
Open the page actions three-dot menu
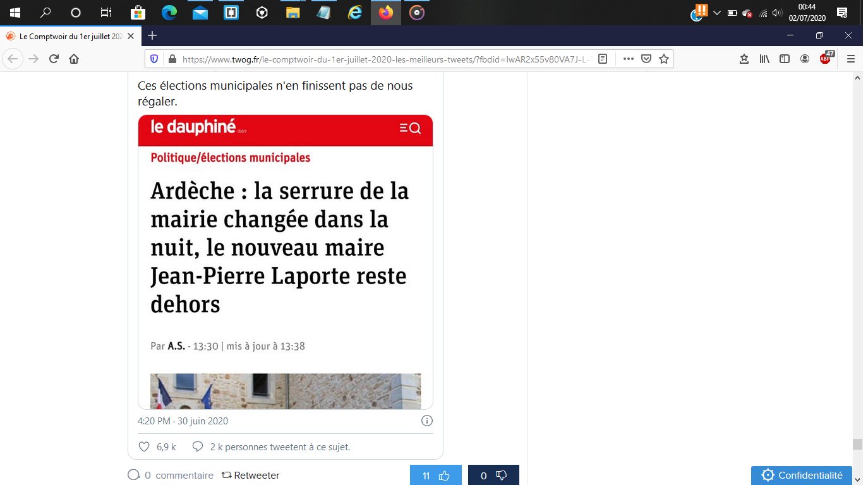(x=628, y=59)
